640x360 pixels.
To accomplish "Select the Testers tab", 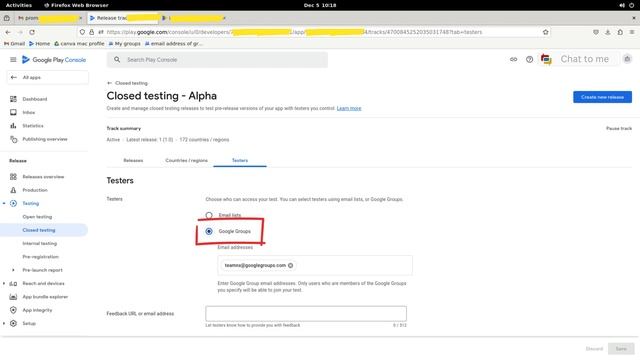I will coord(240,160).
